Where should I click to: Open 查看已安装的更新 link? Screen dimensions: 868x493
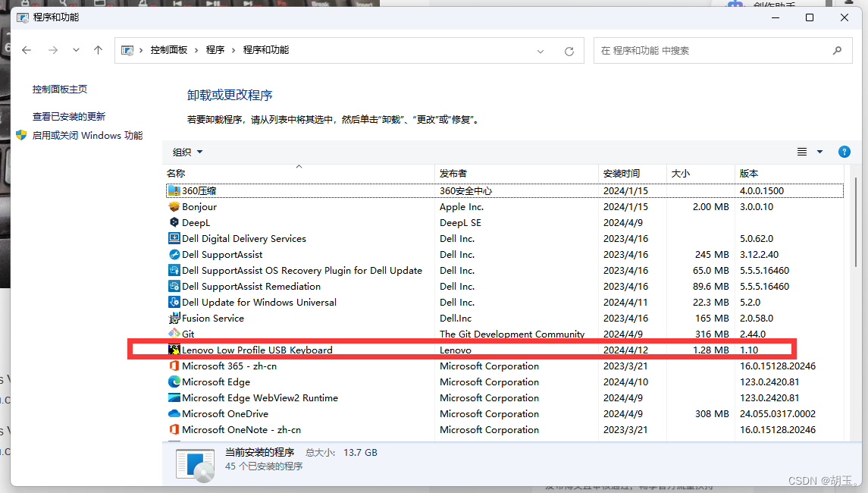coord(69,116)
